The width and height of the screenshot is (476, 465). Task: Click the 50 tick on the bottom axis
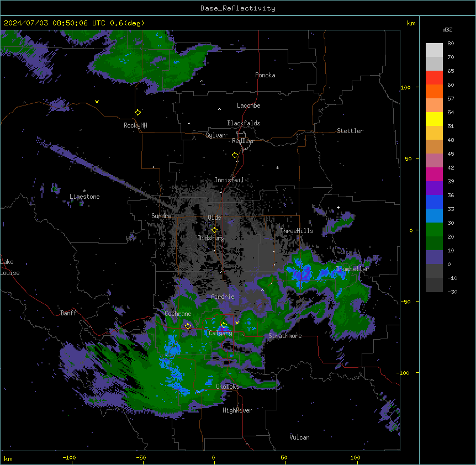pyautogui.click(x=284, y=457)
